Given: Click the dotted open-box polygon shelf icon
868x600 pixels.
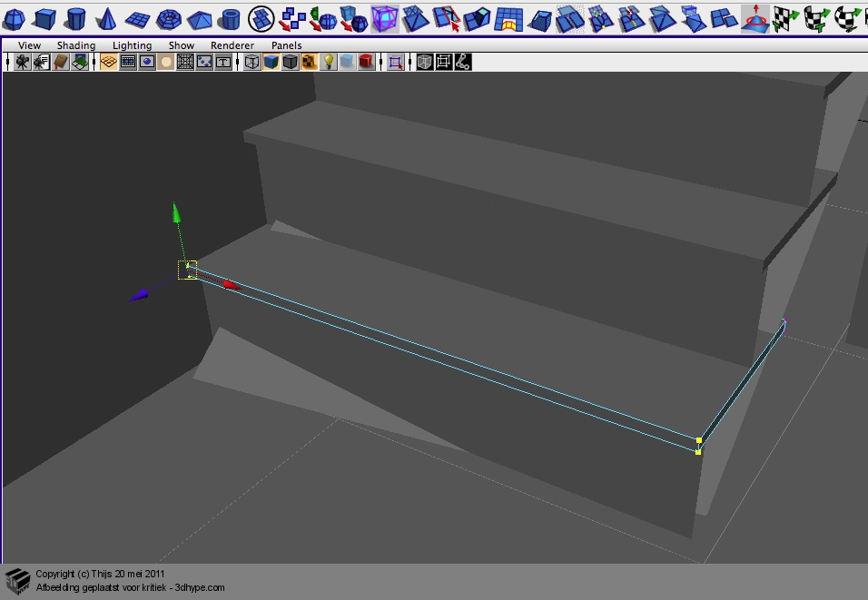Looking at the screenshot, I should coord(538,21).
